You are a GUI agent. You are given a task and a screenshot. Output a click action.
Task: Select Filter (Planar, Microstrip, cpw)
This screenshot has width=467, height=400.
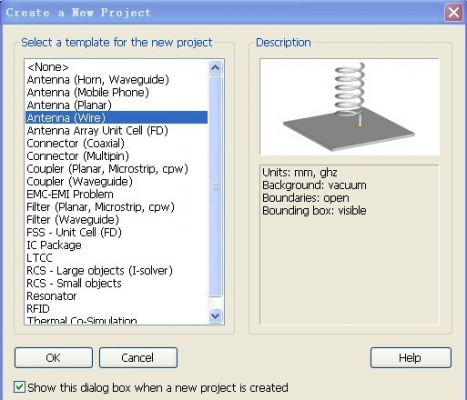(x=116, y=207)
